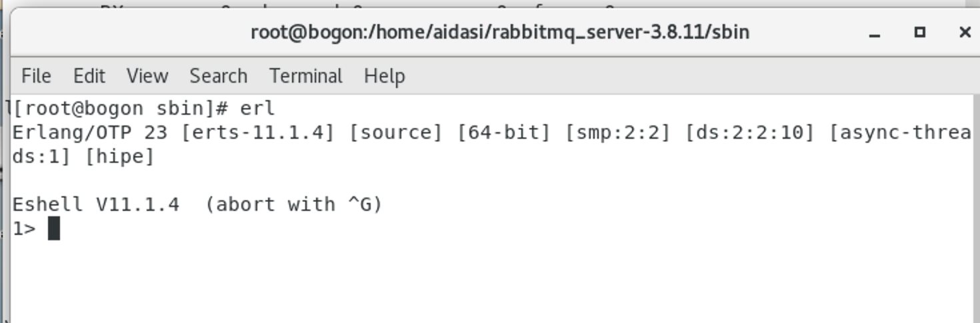Click the Erlang/OTP 23 text

[x=90, y=132]
